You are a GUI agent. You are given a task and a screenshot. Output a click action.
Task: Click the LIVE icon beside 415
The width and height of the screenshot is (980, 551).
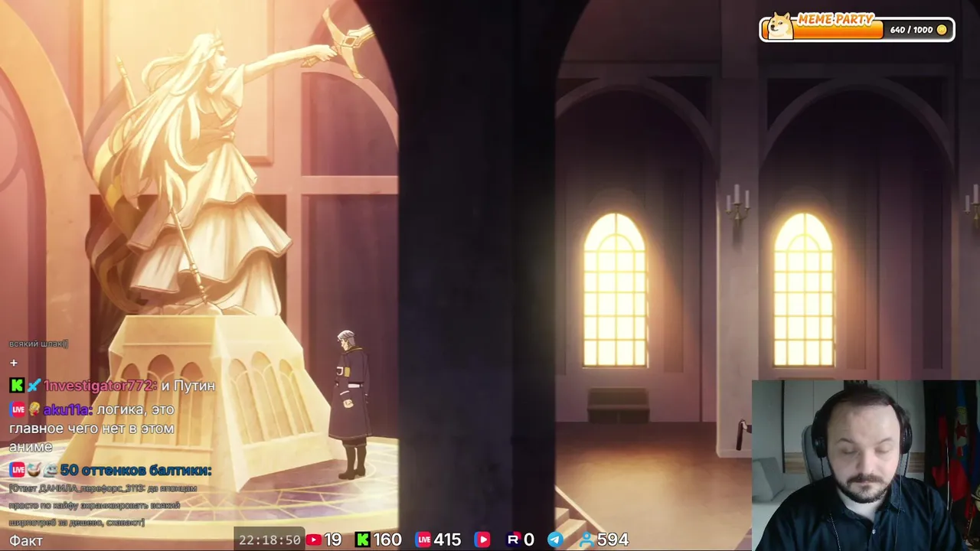(x=423, y=540)
